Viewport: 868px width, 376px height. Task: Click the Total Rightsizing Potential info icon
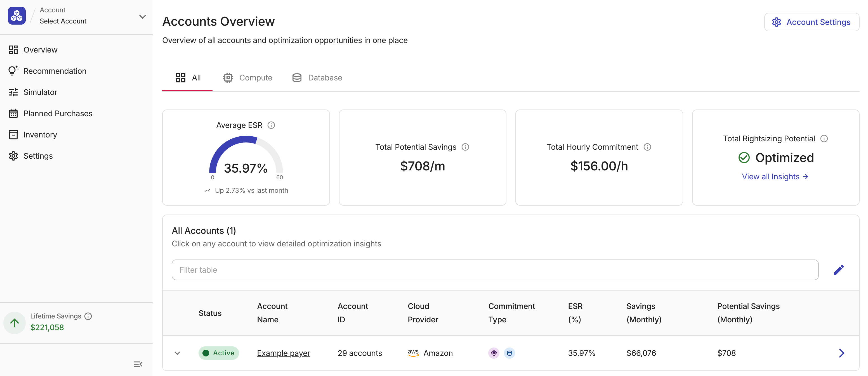pyautogui.click(x=824, y=139)
